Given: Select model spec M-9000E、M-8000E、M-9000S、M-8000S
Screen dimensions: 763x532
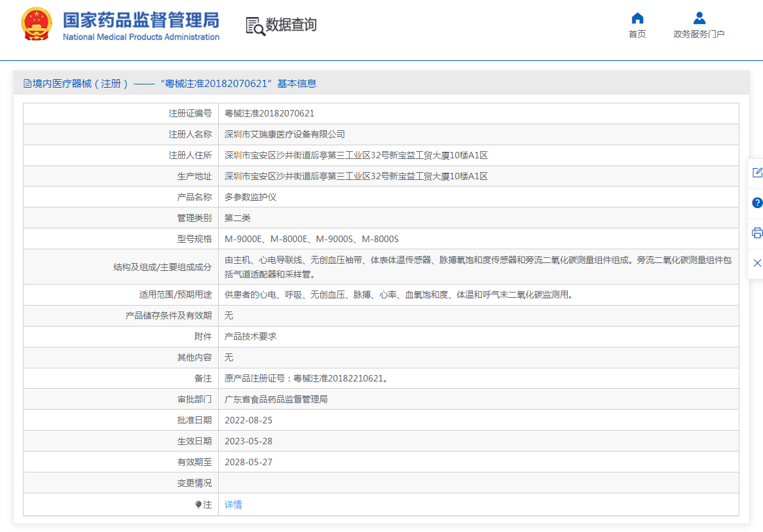Looking at the screenshot, I should (312, 239).
